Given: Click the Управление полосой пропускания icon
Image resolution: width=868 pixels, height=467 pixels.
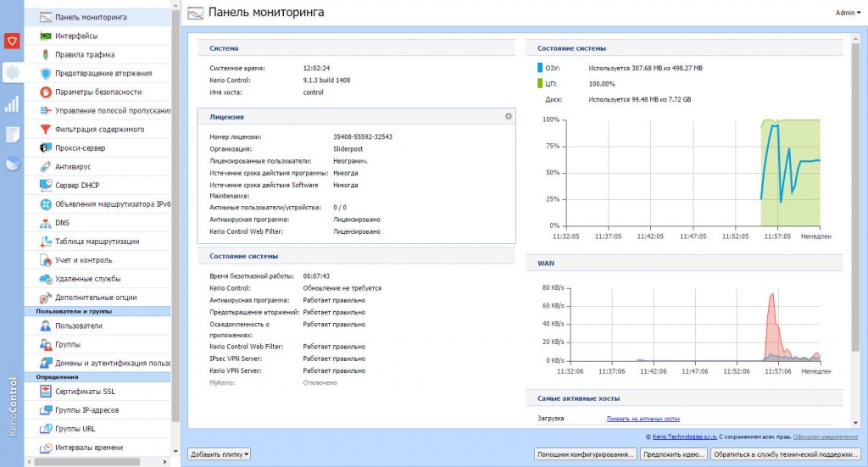Looking at the screenshot, I should tap(46, 111).
